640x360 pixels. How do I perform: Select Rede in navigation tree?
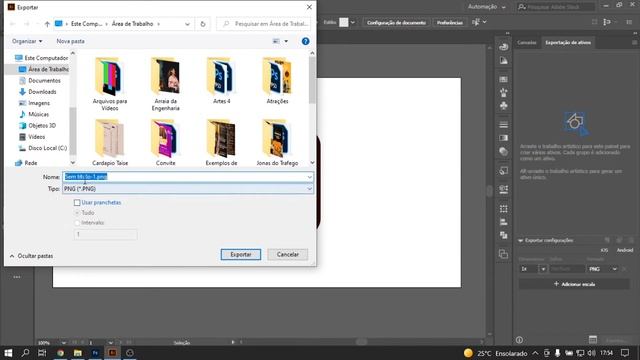click(x=26, y=163)
